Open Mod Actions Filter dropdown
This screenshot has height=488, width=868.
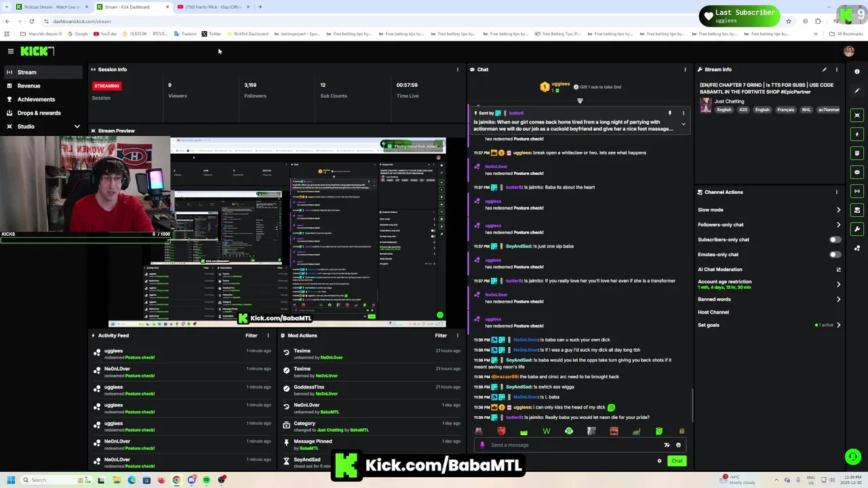(441, 335)
